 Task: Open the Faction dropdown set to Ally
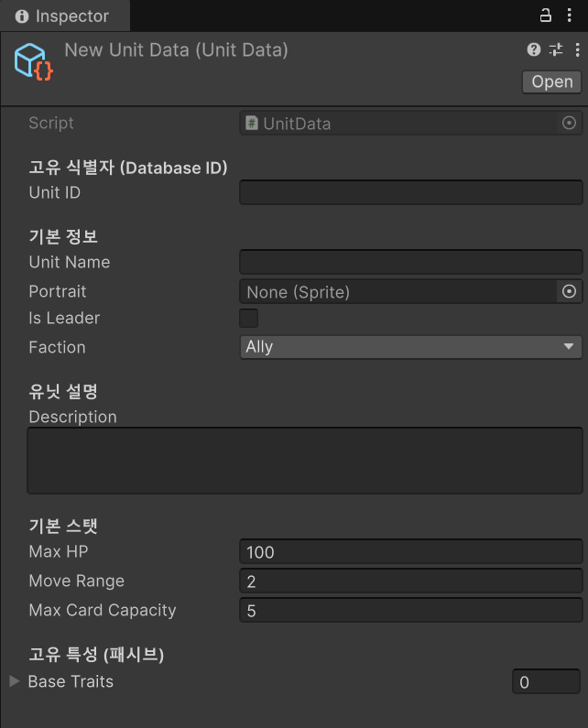(x=410, y=347)
